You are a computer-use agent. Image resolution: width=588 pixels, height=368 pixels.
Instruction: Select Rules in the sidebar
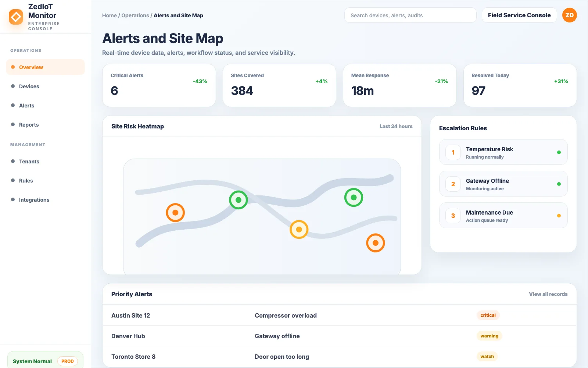[x=45, y=181]
